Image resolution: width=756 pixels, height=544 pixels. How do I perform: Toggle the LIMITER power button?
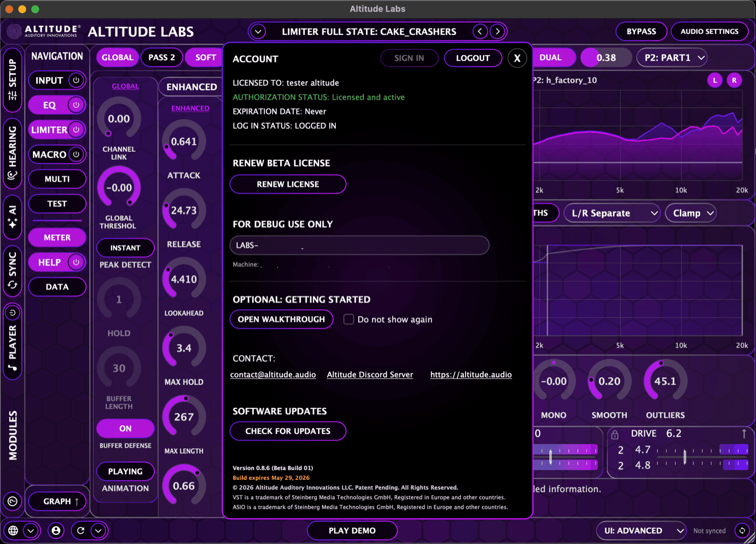click(x=76, y=130)
